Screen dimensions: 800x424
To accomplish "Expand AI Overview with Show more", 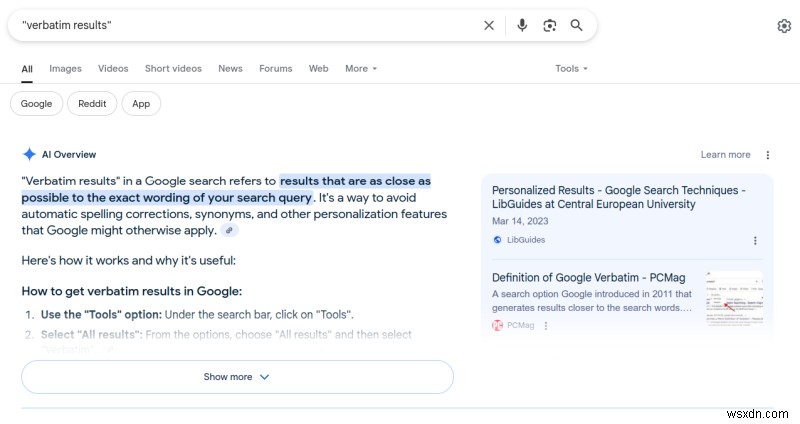I will [237, 377].
